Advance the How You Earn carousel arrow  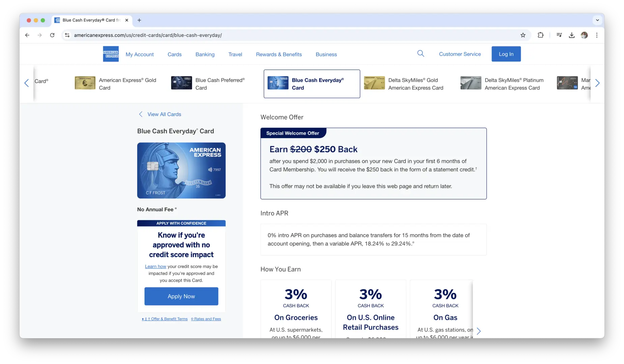pos(479,331)
